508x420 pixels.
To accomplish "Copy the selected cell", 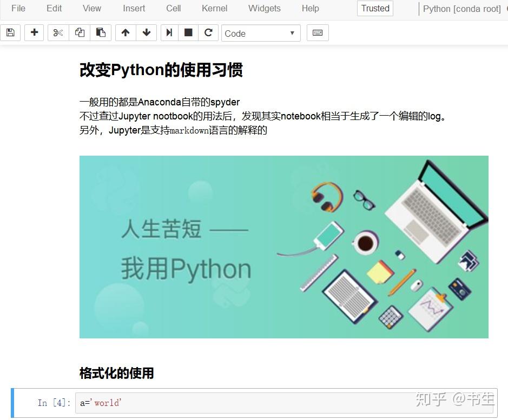I will pyautogui.click(x=79, y=32).
